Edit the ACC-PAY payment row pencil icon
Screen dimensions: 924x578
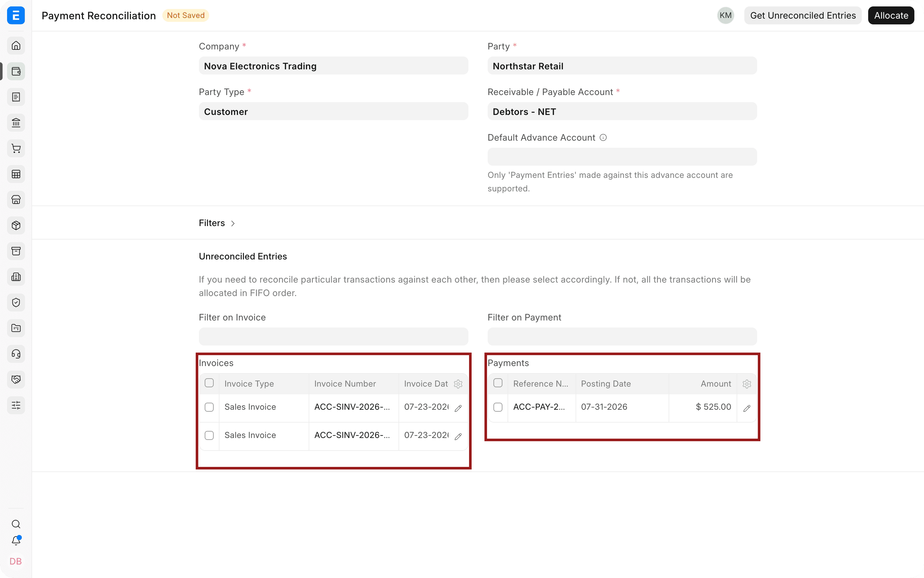click(747, 408)
